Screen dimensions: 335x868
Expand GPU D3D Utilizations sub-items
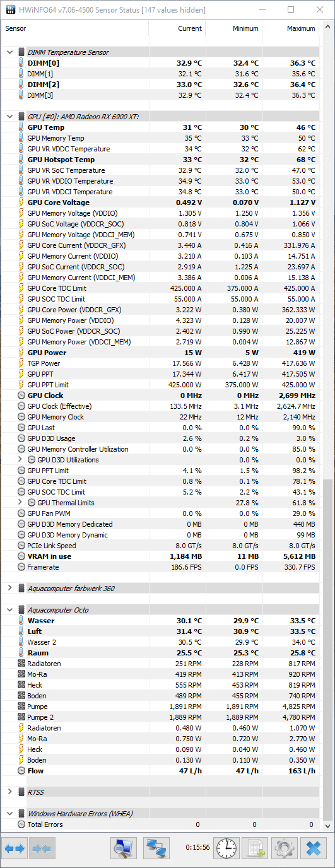20,460
